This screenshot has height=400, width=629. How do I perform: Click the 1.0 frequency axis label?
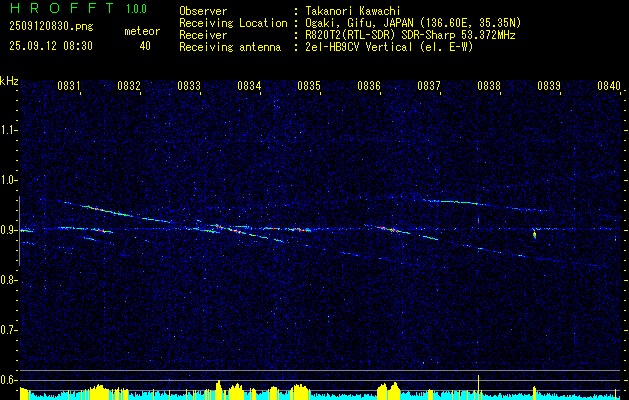tap(7, 180)
